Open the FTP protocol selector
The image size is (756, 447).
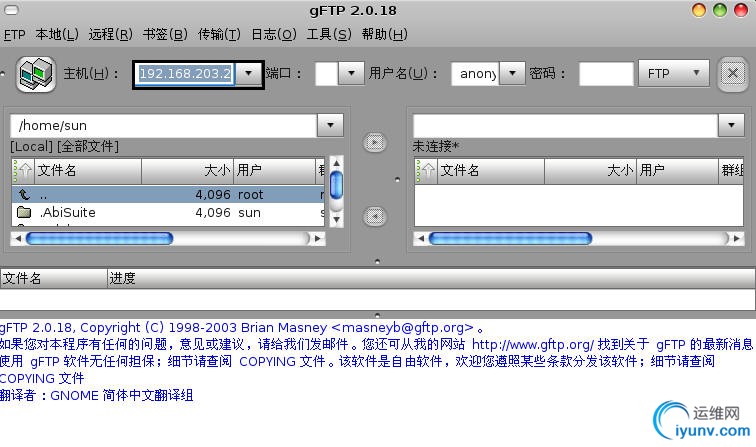tap(674, 73)
